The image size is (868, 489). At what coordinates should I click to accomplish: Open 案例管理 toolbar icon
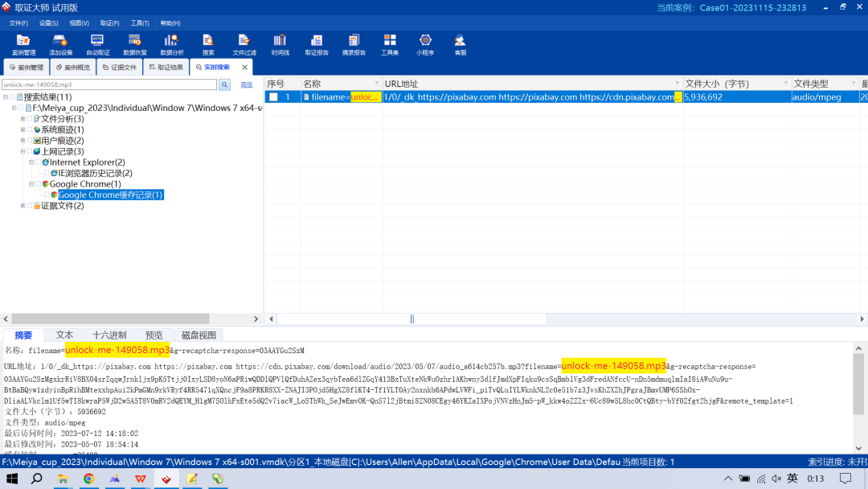[23, 44]
